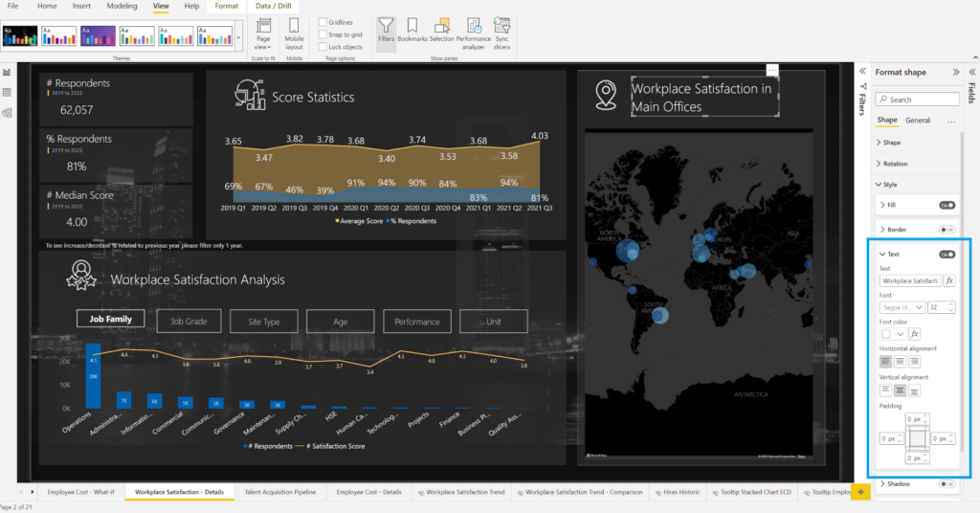The height and width of the screenshot is (513, 980).
Task: Open the Modeling ribbon tab
Action: pyautogui.click(x=122, y=6)
